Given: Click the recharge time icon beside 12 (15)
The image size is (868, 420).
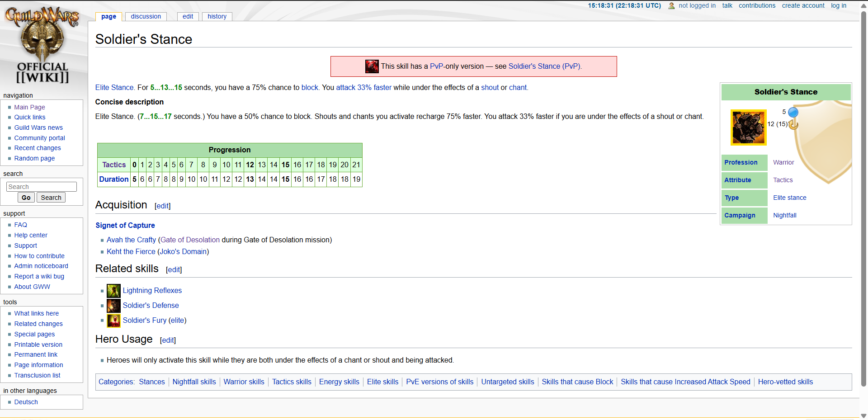Looking at the screenshot, I should coord(793,124).
